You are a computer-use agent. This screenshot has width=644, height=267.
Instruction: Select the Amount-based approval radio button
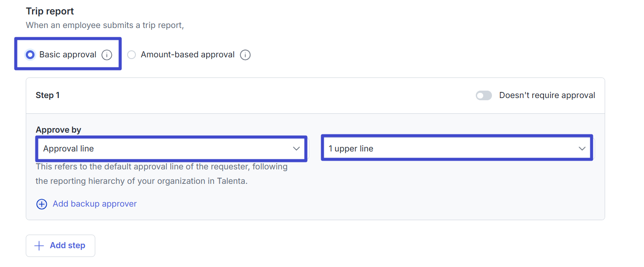click(x=132, y=55)
